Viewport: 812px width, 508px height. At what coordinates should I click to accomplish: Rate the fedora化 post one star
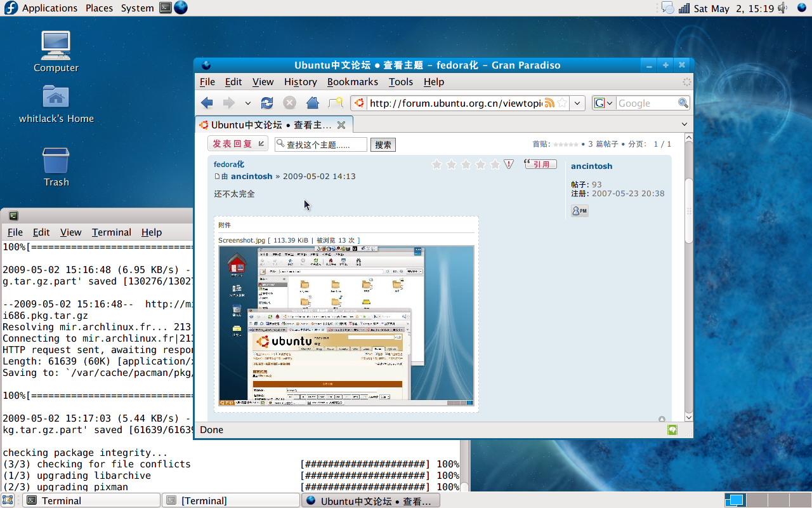click(x=436, y=164)
